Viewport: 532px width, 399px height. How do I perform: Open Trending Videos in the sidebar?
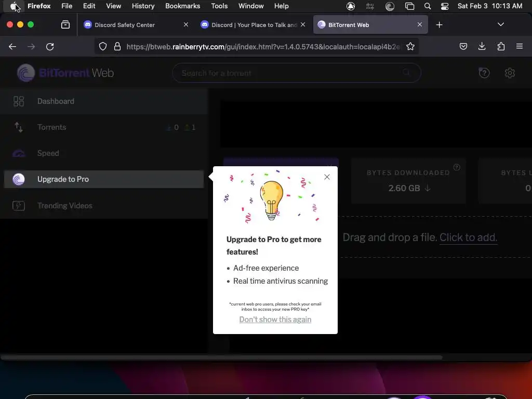click(x=104, y=206)
